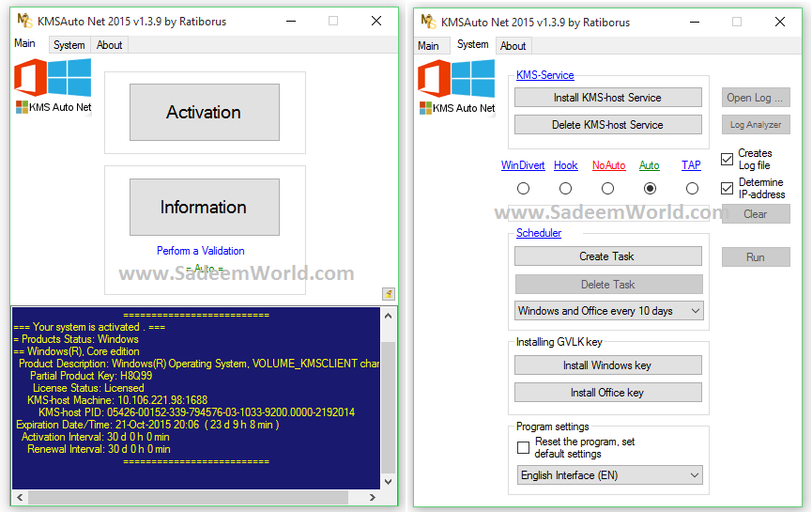Click the console's right scroll arrow

(x=373, y=498)
